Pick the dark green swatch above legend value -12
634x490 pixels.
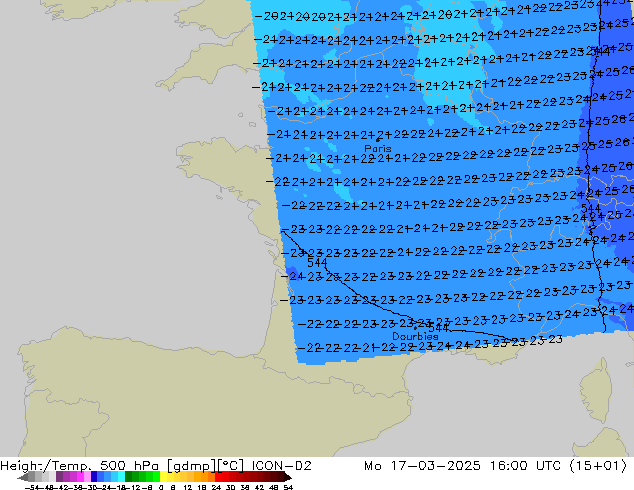[x=129, y=477]
